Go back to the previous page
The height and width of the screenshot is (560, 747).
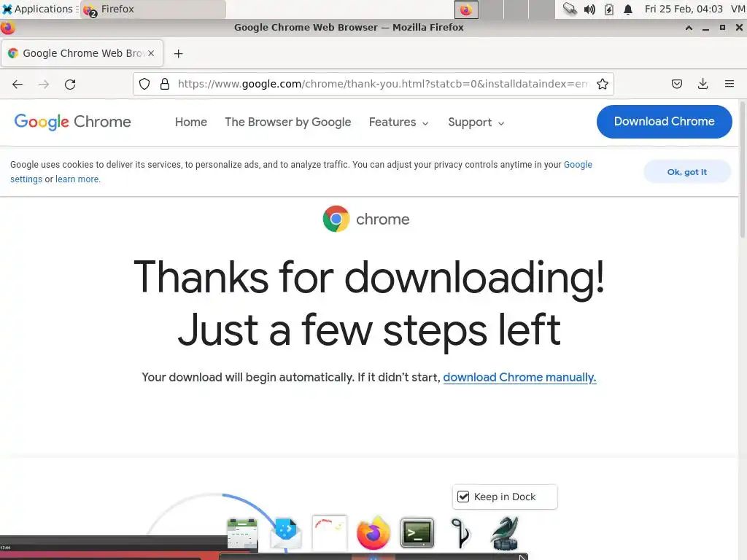coord(18,85)
